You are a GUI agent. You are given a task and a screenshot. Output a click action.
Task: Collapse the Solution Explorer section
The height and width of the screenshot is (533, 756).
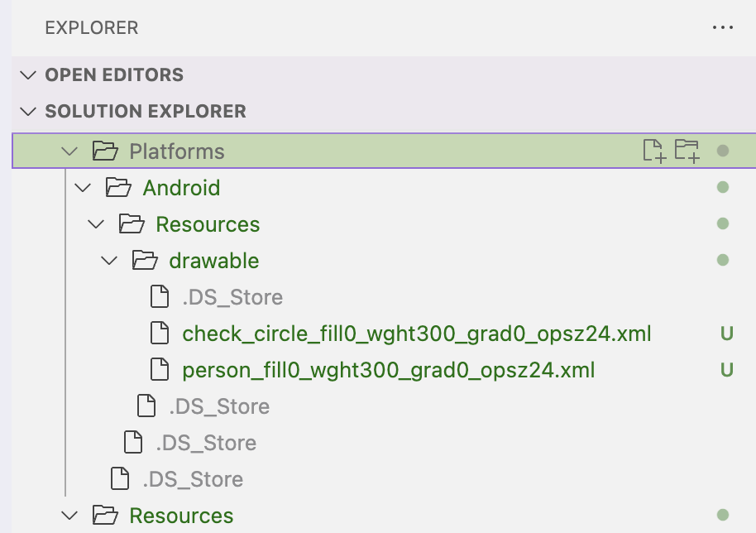coord(27,111)
